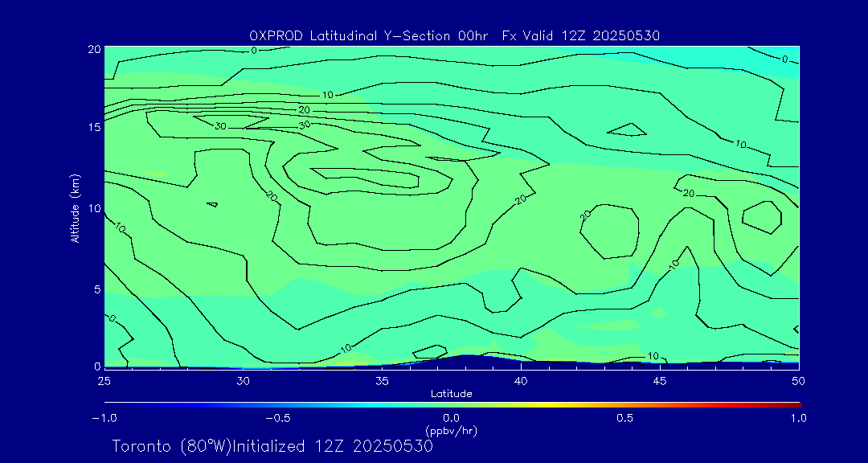Click the 15 altitude tick label
Viewport: 868px width, 463px height.
coord(92,129)
